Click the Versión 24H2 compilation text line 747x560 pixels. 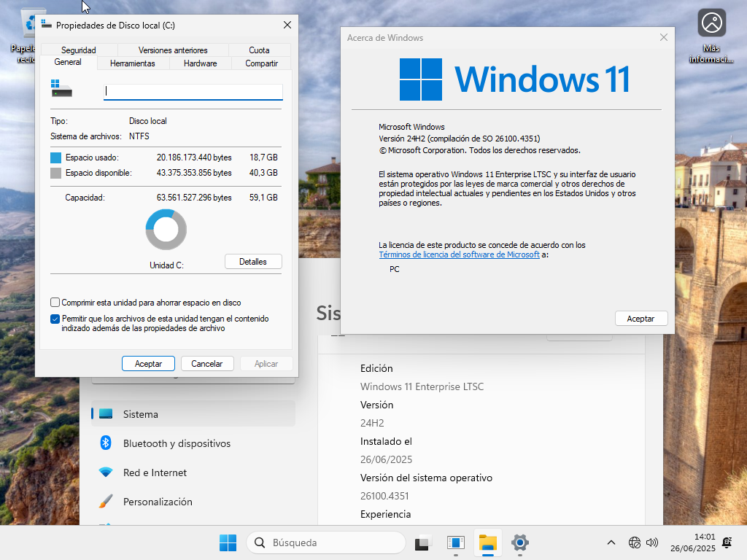point(460,139)
